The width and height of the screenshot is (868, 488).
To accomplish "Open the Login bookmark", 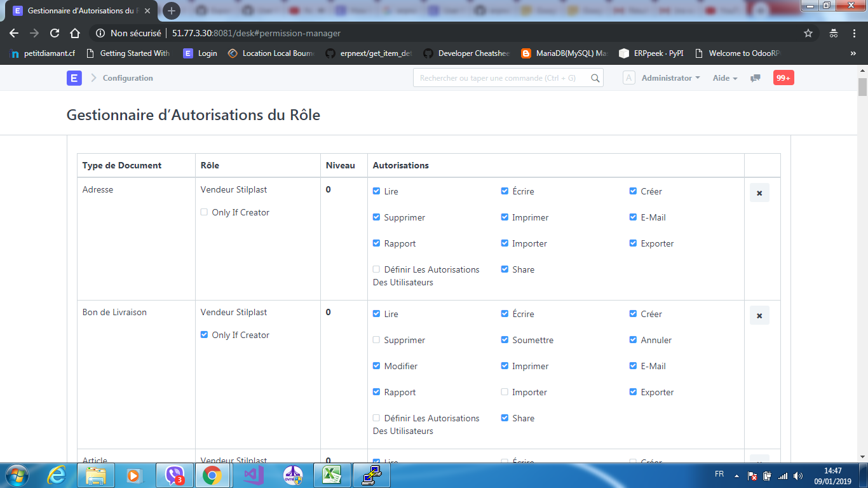I will 200,53.
